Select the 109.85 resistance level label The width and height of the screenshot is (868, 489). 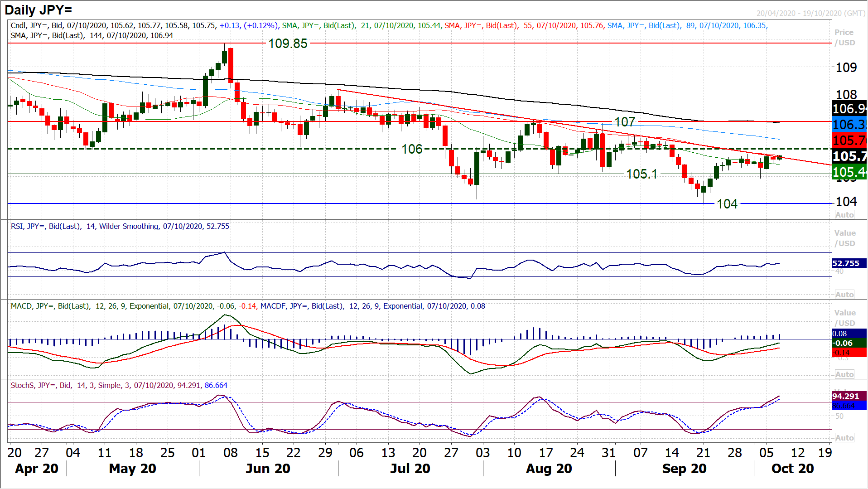click(288, 44)
